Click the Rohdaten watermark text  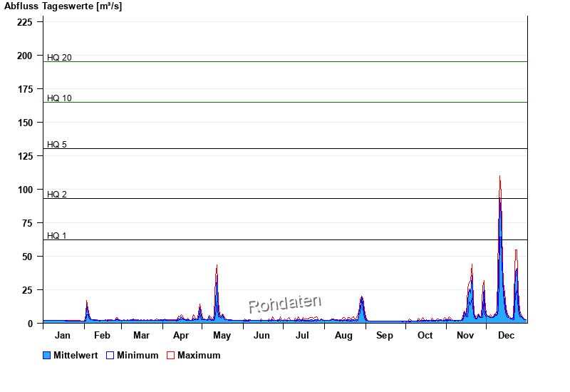285,304
